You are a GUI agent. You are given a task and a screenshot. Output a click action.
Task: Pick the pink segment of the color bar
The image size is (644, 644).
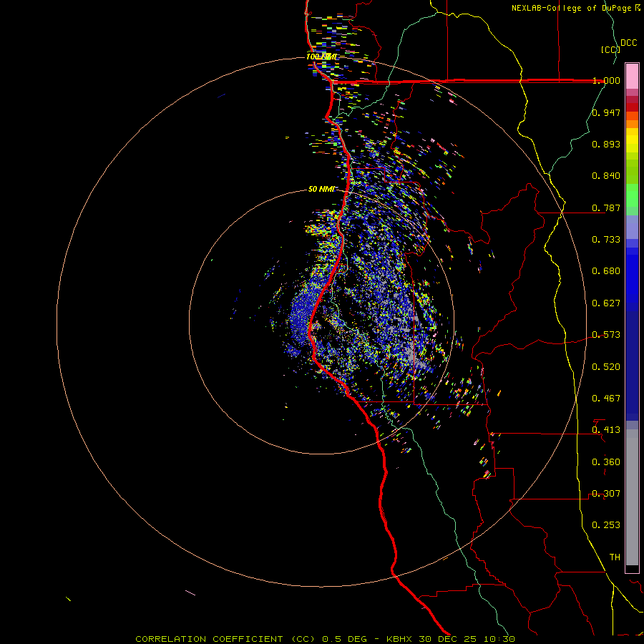632,77
